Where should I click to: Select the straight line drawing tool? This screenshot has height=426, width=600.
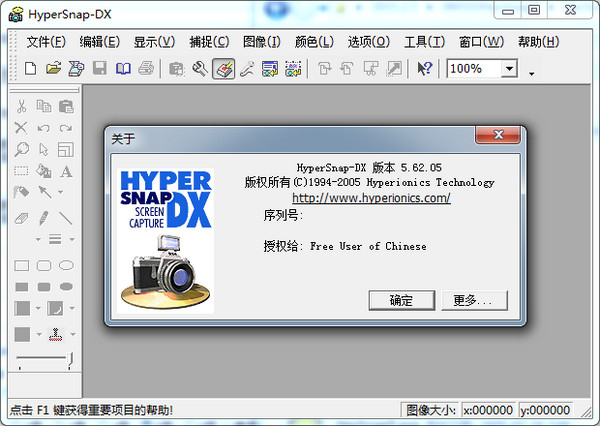pyautogui.click(x=66, y=217)
